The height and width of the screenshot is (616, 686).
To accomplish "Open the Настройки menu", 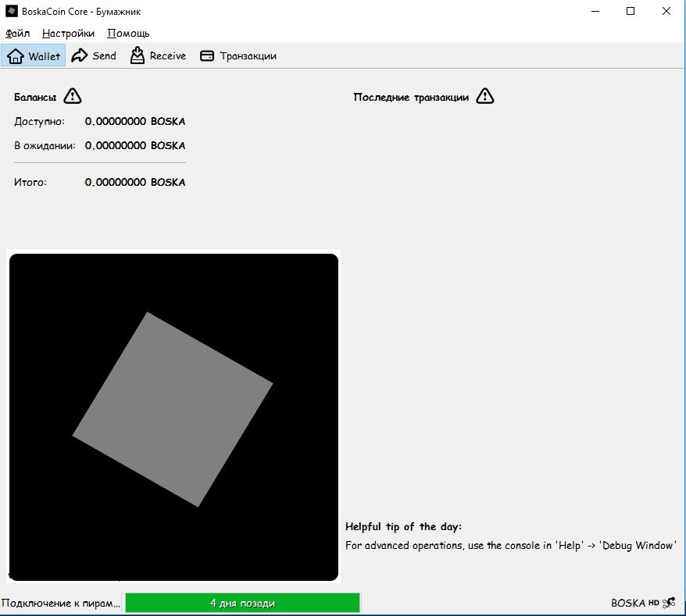I will click(x=68, y=34).
